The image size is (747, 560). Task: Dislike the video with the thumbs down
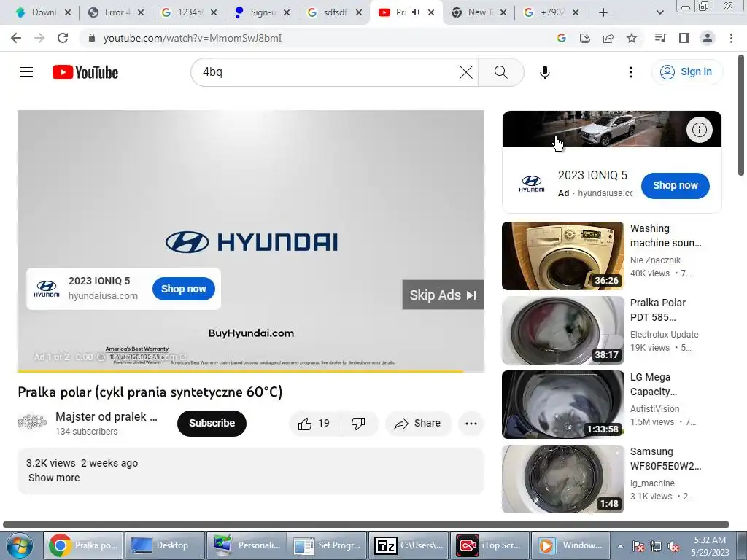pos(358,424)
